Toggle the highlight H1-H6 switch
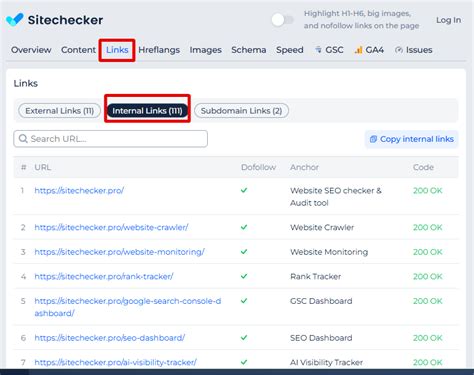Screen dimensions: 474x375 coord(282,20)
